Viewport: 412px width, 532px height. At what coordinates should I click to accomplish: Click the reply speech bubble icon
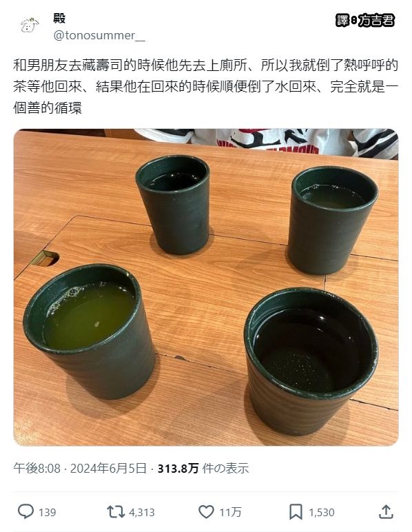(x=25, y=511)
